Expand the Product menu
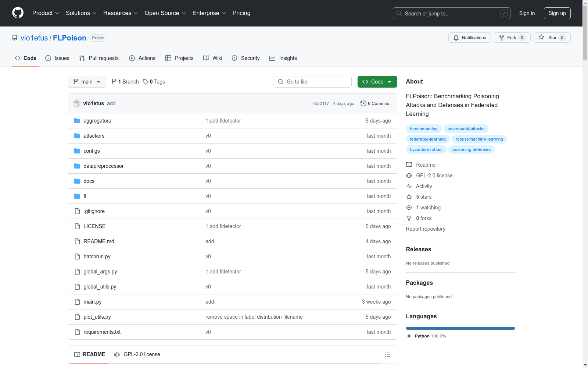The height and width of the screenshot is (368, 588). pos(46,13)
